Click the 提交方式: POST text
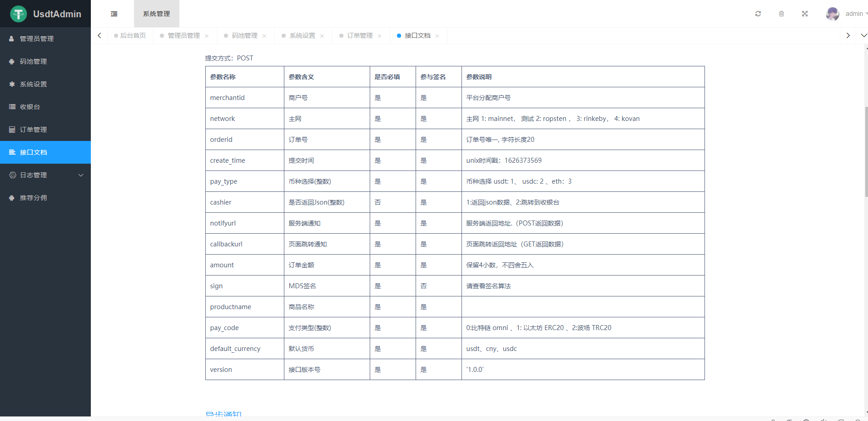This screenshot has width=868, height=421. pos(229,58)
